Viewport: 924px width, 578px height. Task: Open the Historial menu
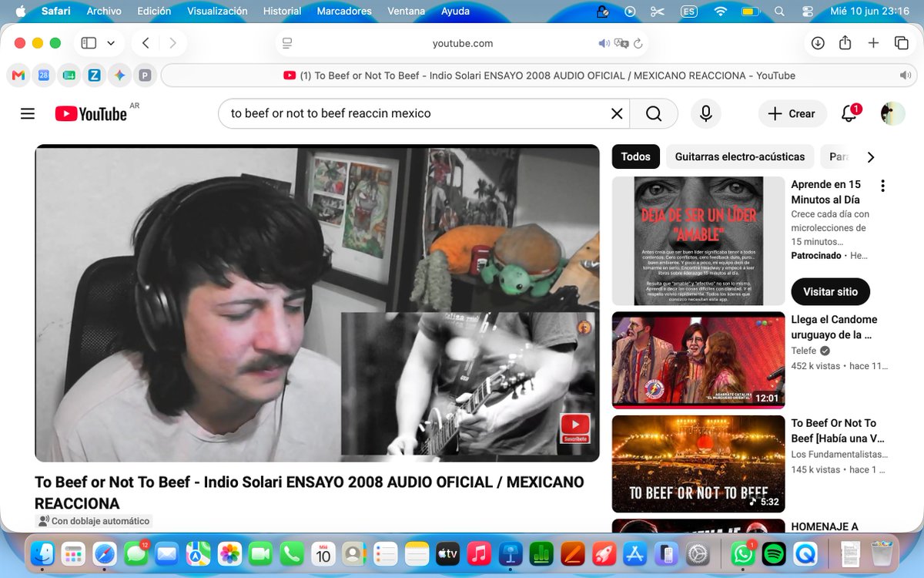[283, 12]
